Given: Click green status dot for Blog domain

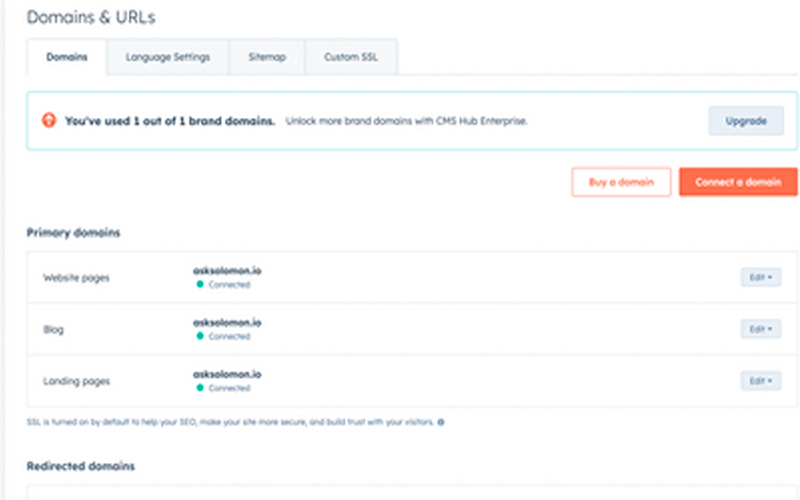Looking at the screenshot, I should click(200, 337).
